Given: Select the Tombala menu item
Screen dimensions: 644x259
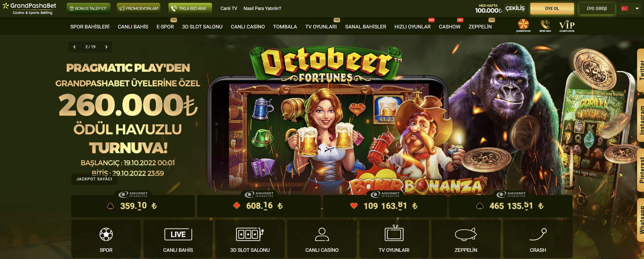Looking at the screenshot, I should [x=285, y=27].
